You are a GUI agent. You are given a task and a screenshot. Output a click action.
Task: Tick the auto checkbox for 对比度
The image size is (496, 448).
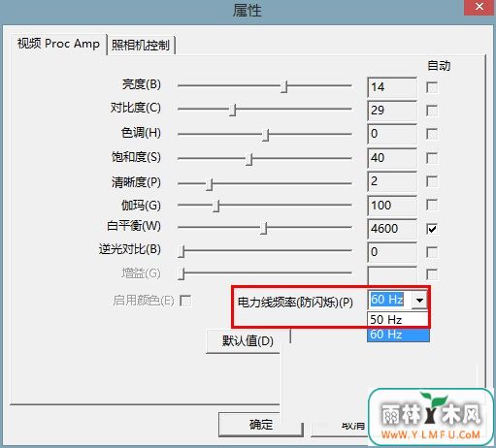point(432,111)
